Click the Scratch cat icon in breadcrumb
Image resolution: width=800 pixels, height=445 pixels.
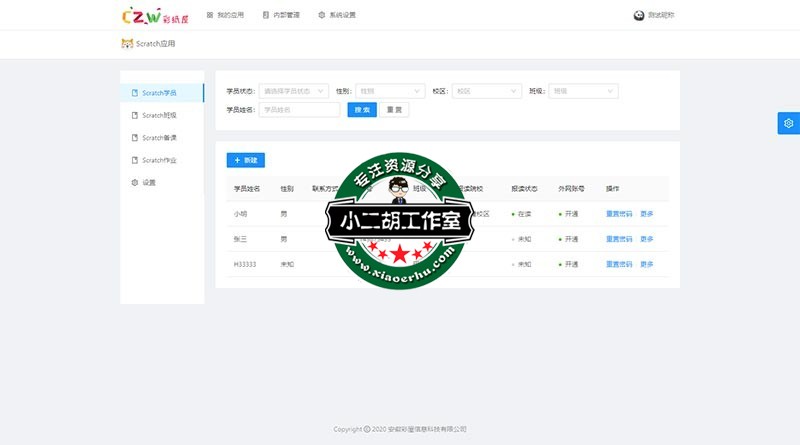point(126,44)
